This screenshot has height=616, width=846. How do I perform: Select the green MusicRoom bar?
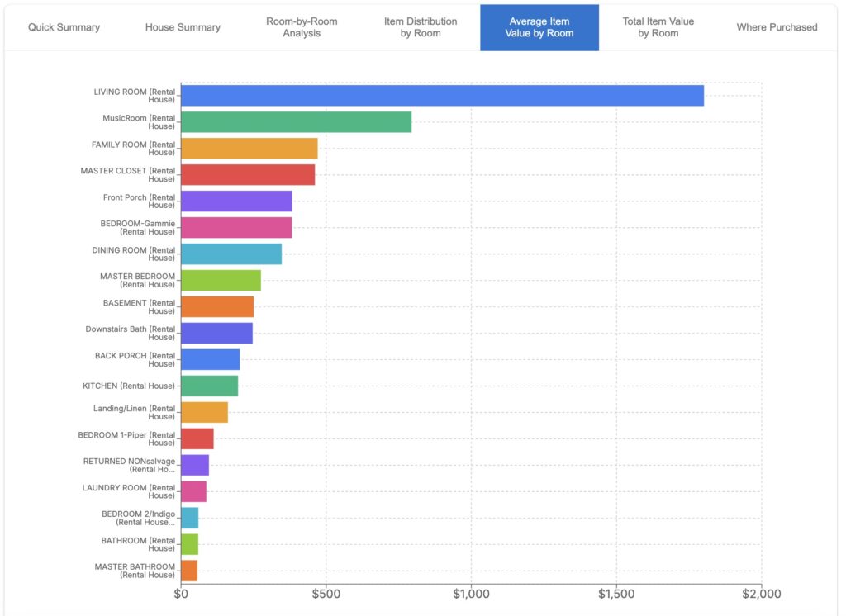point(296,122)
